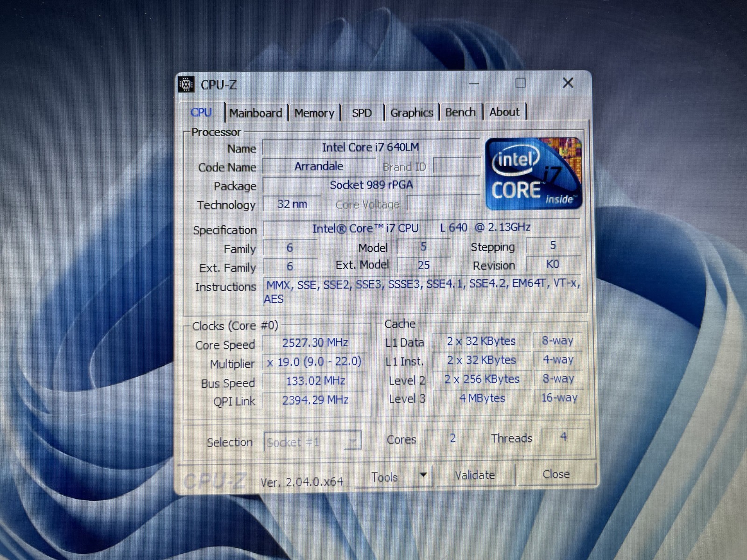This screenshot has width=747, height=560.
Task: Switch to the SPD tab
Action: (x=362, y=113)
